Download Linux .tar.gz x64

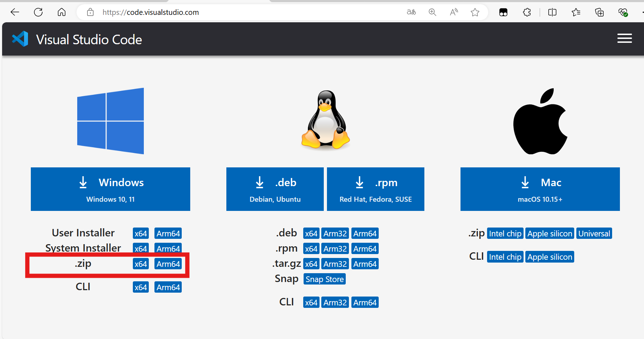(x=311, y=264)
